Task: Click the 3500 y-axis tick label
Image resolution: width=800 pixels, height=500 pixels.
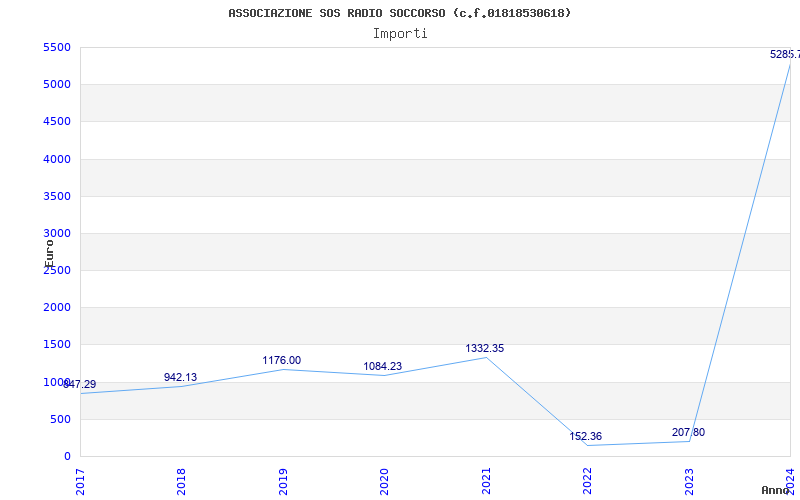Action: (x=57, y=196)
